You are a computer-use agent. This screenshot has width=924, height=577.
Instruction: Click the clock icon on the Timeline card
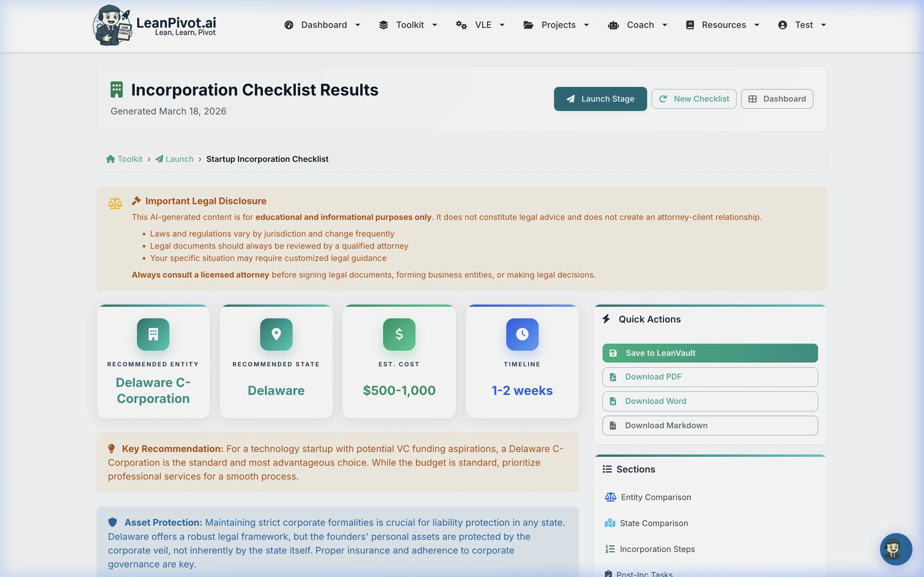pyautogui.click(x=522, y=334)
